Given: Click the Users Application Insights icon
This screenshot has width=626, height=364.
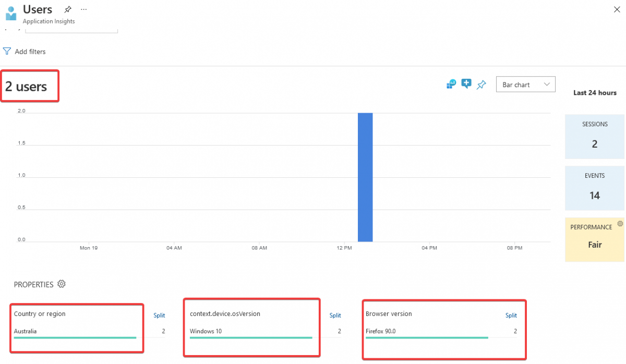Looking at the screenshot, I should pyautogui.click(x=10, y=13).
